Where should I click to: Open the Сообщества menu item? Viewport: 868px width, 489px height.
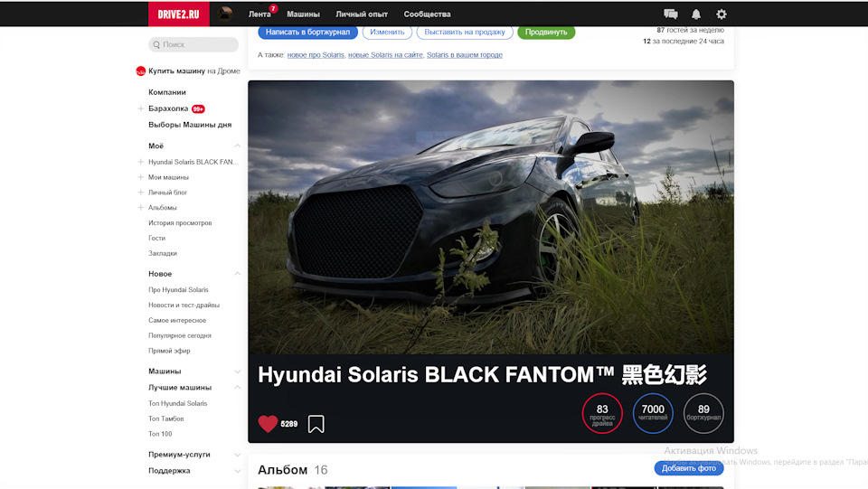[427, 14]
